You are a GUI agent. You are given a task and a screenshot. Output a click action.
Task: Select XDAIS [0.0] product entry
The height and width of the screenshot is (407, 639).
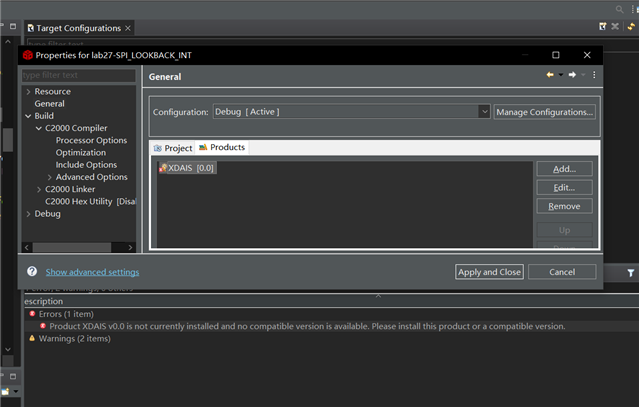click(187, 168)
